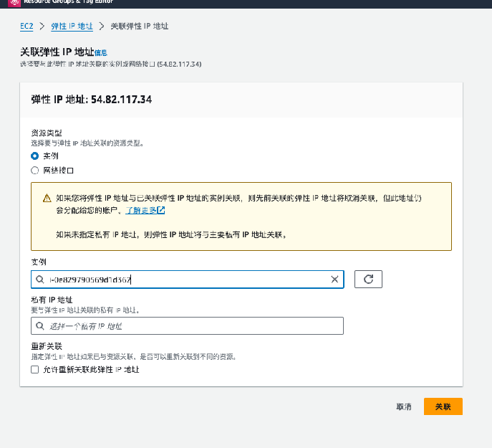Click the warning triangle icon in the alert
This screenshot has width=492, height=448.
pos(46,198)
